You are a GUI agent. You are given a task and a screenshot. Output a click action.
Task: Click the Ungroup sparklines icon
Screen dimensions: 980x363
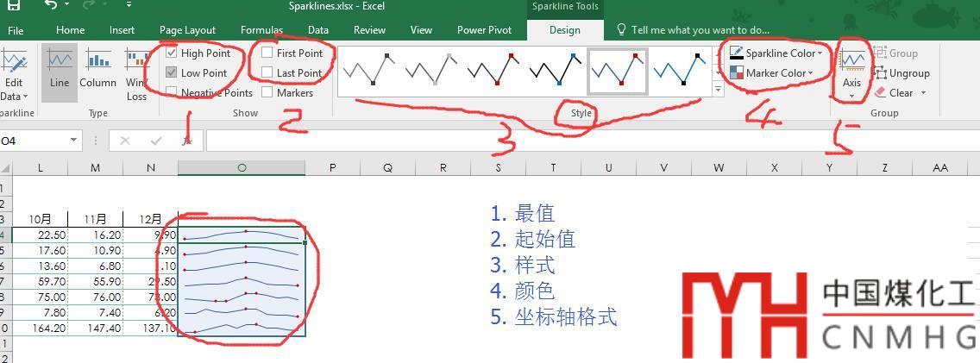881,73
